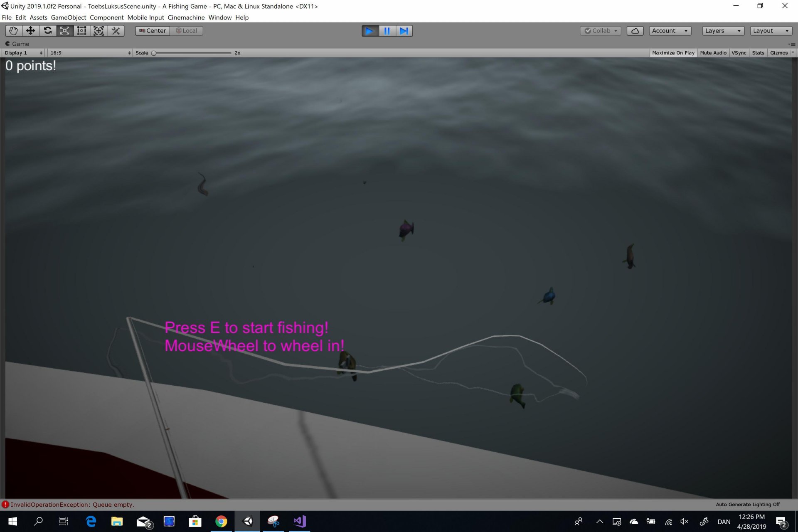This screenshot has height=532, width=798.
Task: Open custom editor tools icon
Action: (116, 31)
